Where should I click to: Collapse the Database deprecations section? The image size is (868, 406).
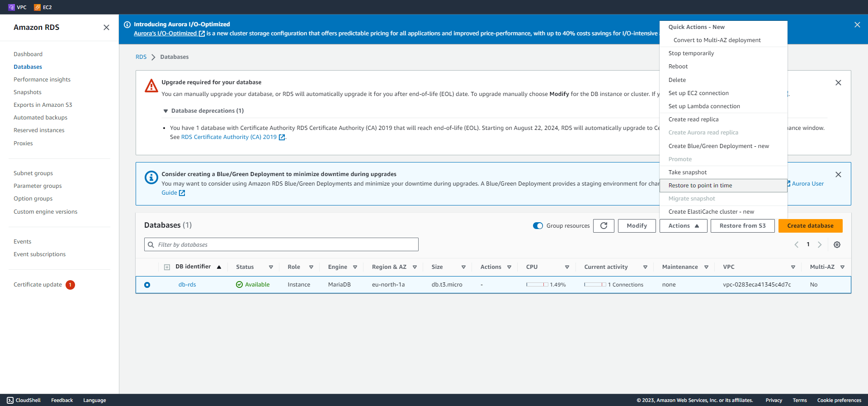click(165, 111)
